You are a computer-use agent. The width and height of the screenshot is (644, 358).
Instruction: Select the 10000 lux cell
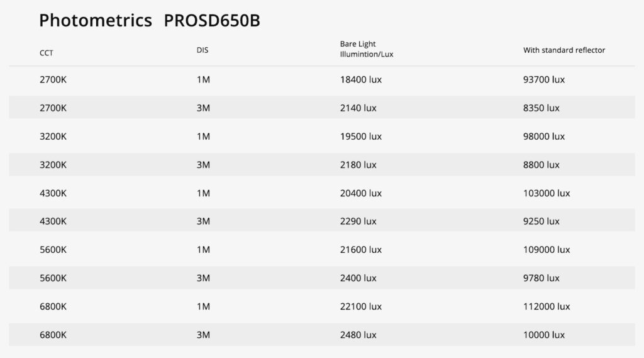(544, 335)
